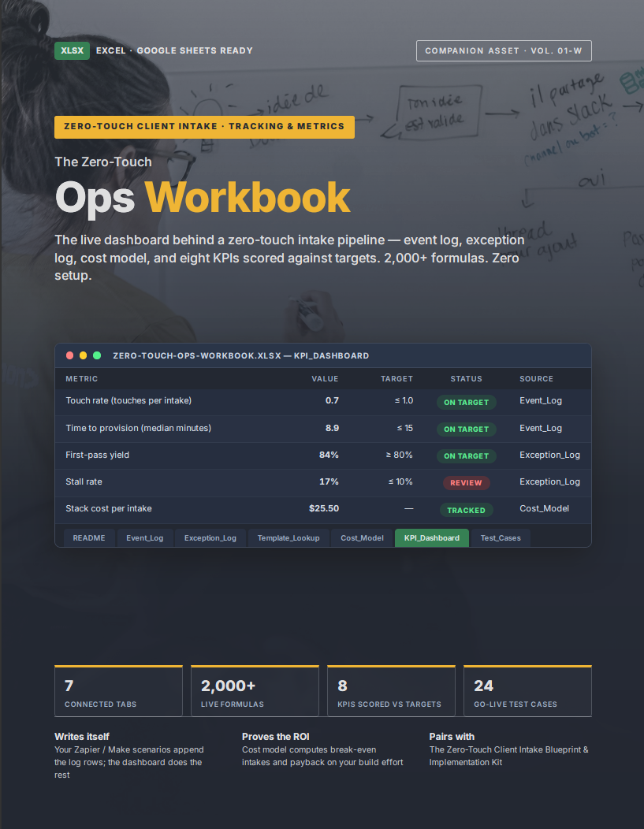Click Excel · Google Sheets Ready label
The image size is (644, 829).
174,50
